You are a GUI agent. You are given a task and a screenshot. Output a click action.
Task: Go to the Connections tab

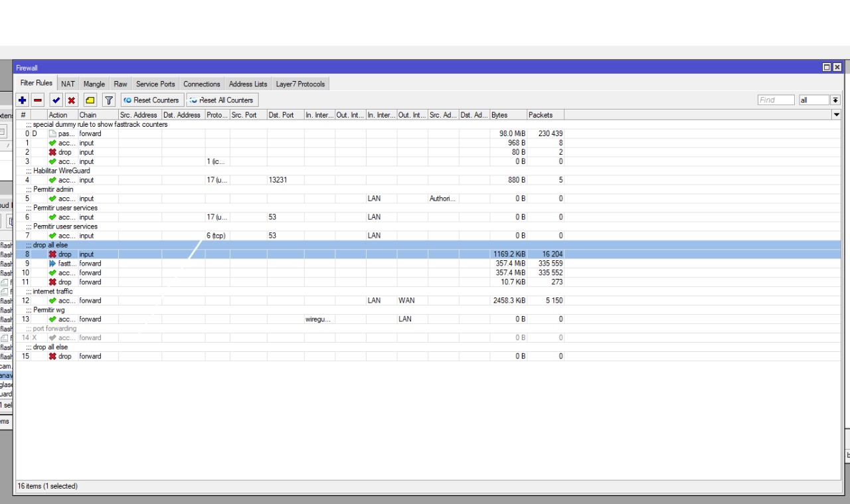coord(202,84)
